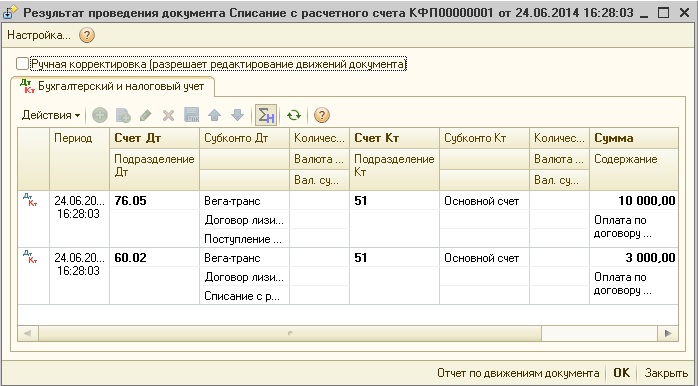Refresh the list with the green arrows icon
The height and width of the screenshot is (386, 698).
point(294,115)
